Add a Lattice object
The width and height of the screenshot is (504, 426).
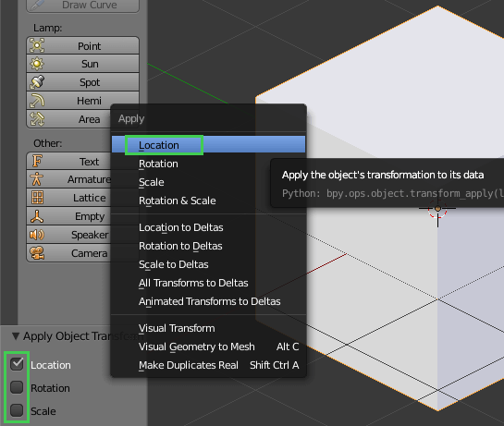[68, 198]
